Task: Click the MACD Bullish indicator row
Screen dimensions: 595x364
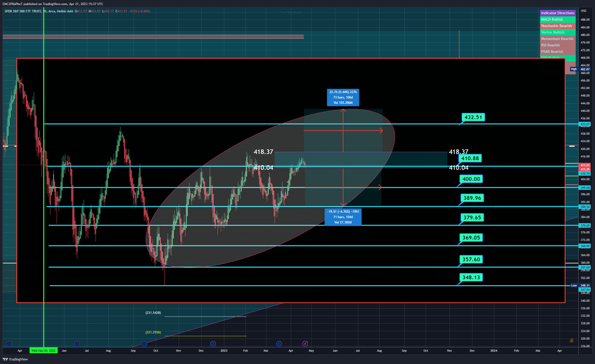Action: (558, 19)
